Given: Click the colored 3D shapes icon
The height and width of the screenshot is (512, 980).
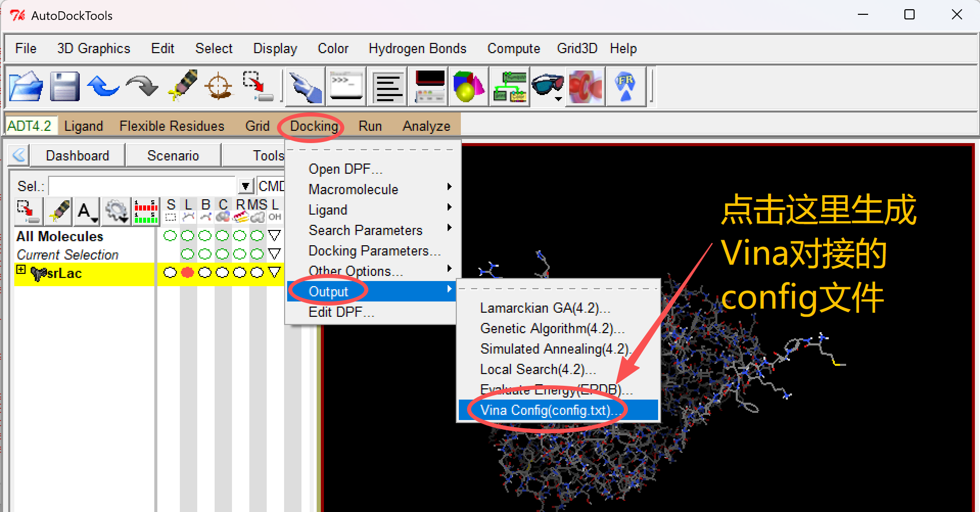Looking at the screenshot, I should (468, 86).
